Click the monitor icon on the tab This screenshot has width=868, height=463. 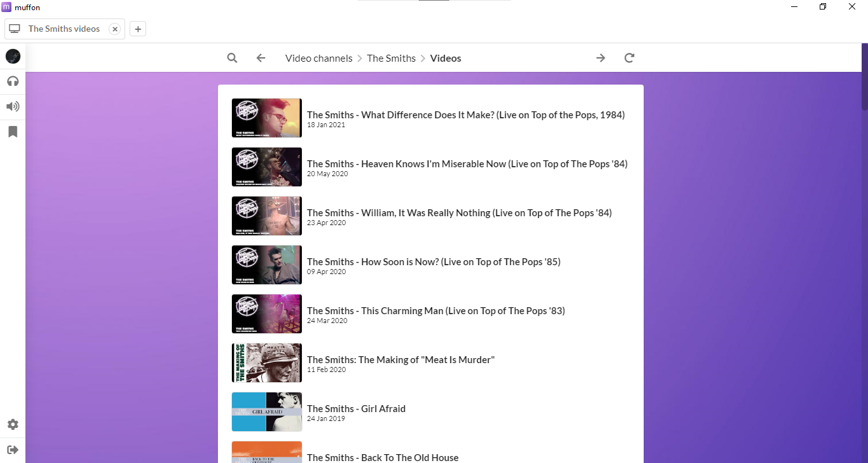pyautogui.click(x=15, y=29)
